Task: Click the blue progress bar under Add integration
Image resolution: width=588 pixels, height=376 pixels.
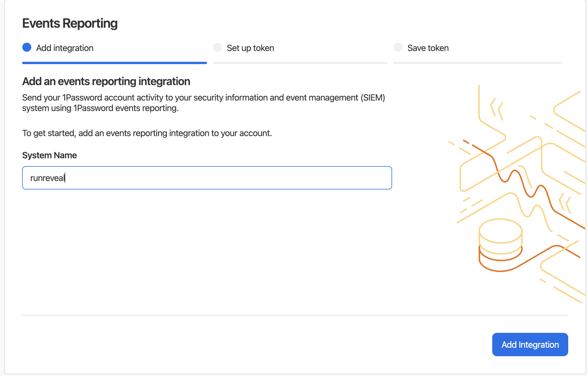Action: (114, 63)
